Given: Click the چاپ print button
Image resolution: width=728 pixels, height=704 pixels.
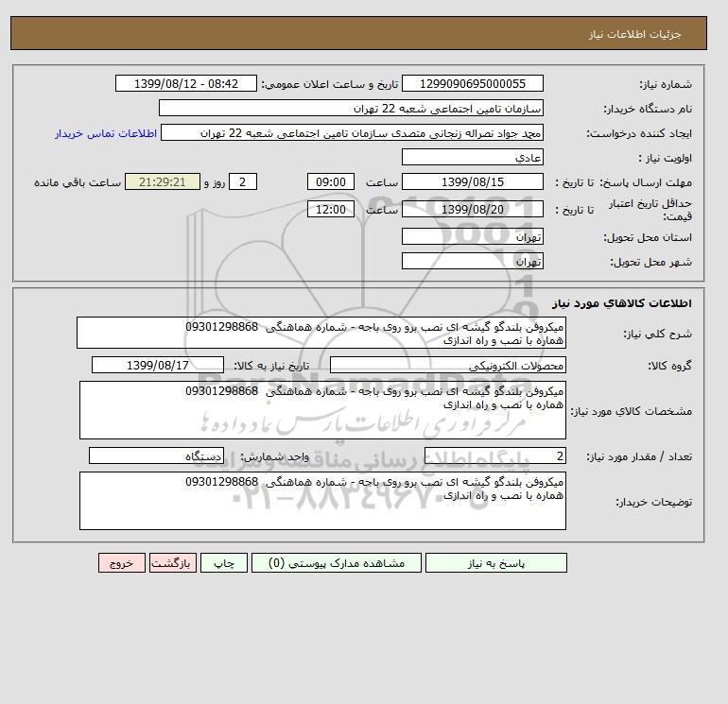Looking at the screenshot, I should pos(224,562).
